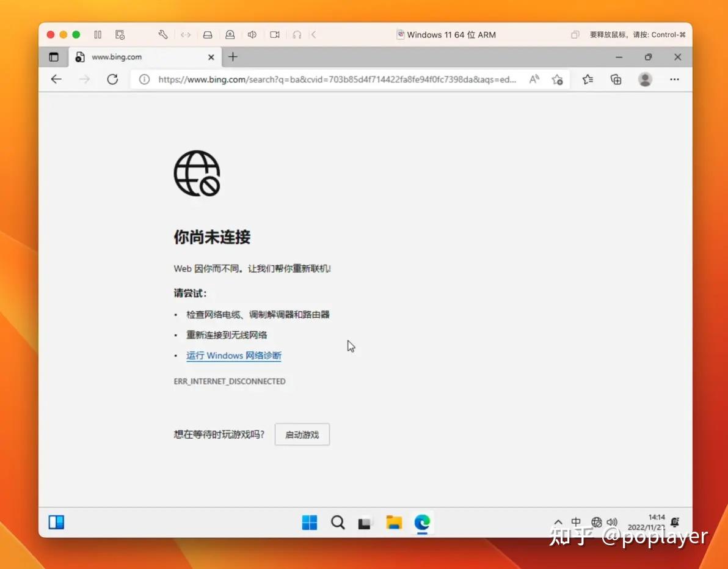Expand the device list chevron
The height and width of the screenshot is (569, 728).
click(314, 34)
